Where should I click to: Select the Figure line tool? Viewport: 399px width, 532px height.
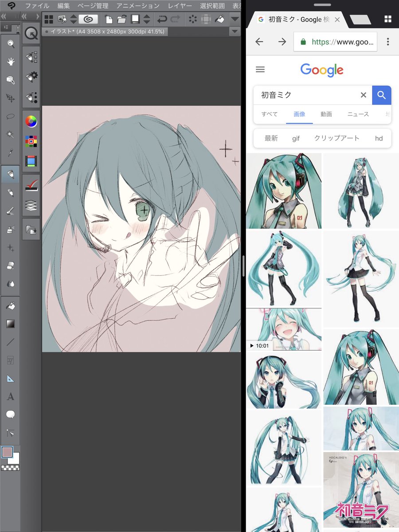pyautogui.click(x=10, y=342)
